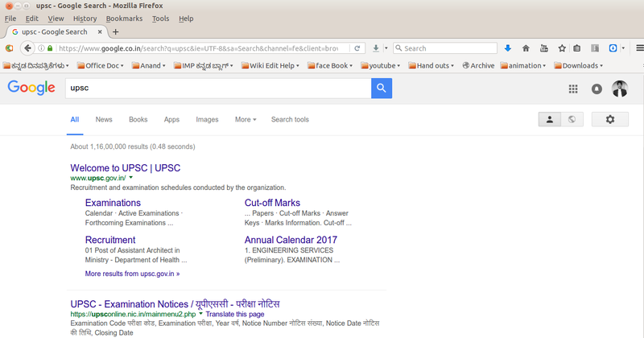
Task: Open the blue Downloads arrow button
Action: (508, 48)
